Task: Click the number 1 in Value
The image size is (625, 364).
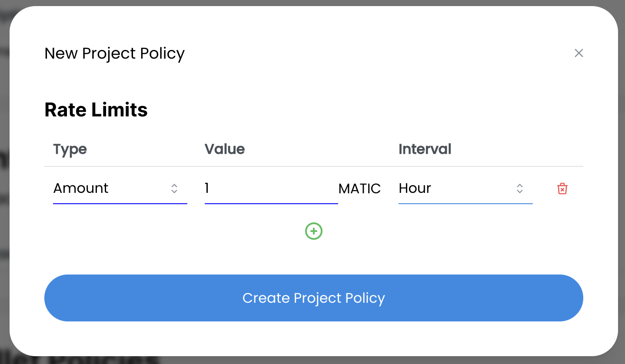Action: point(207,189)
